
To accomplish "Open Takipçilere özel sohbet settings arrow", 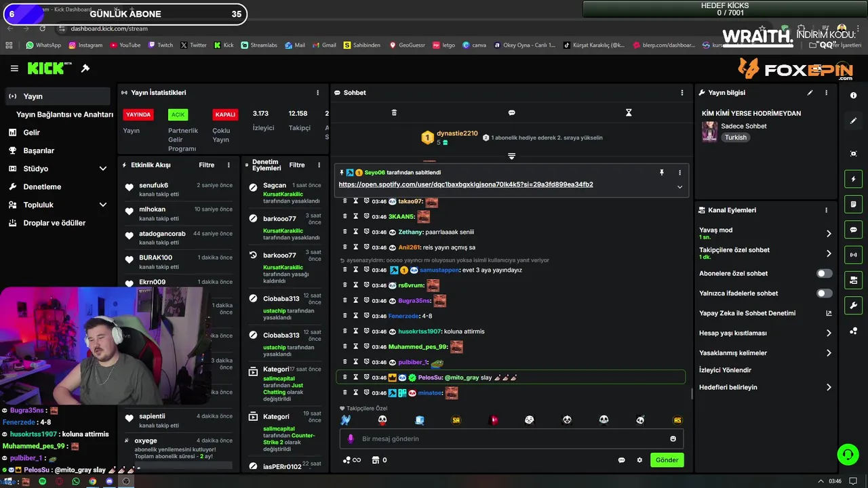I will (829, 253).
